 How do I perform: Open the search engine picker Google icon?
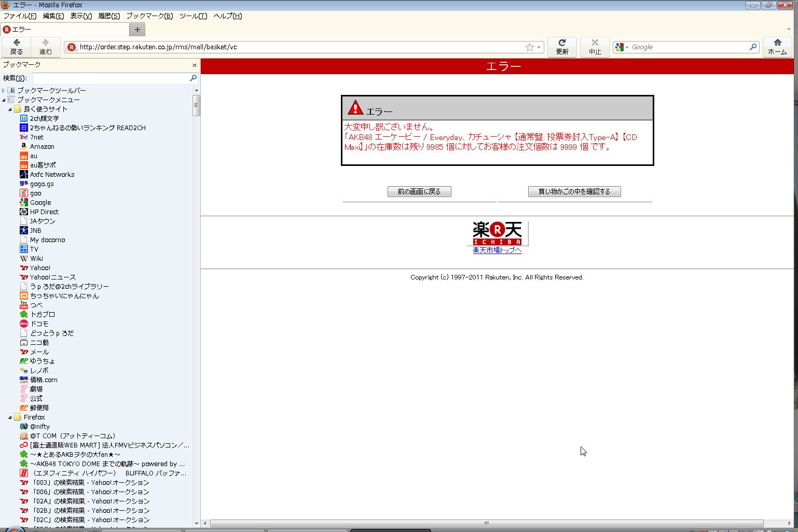622,47
